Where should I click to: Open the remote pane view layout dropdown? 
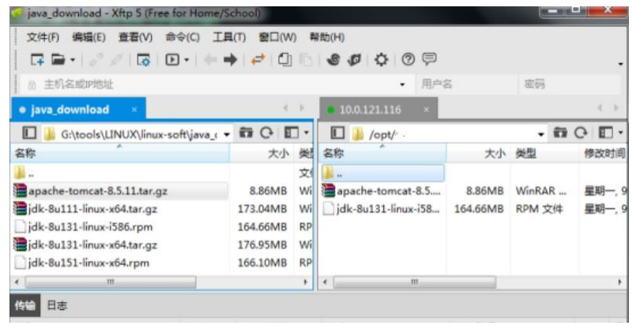coord(611,133)
